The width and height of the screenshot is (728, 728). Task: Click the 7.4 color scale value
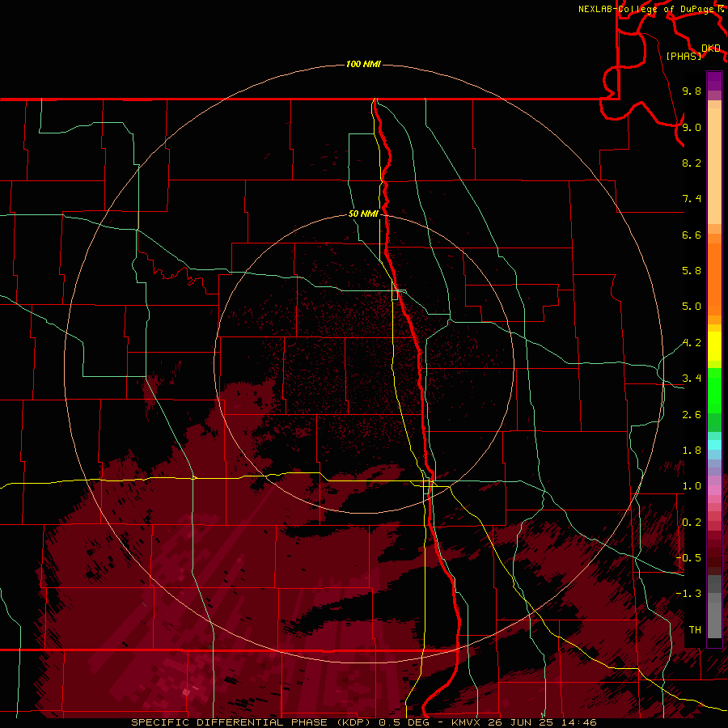click(x=692, y=199)
